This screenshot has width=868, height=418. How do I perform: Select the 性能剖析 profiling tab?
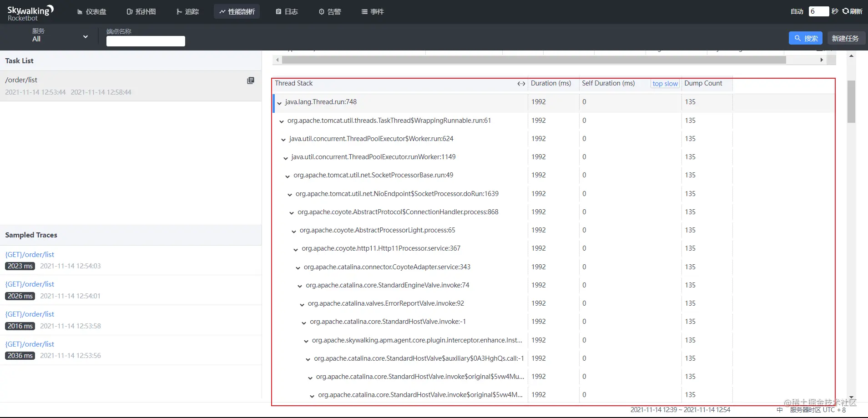[x=237, y=11]
